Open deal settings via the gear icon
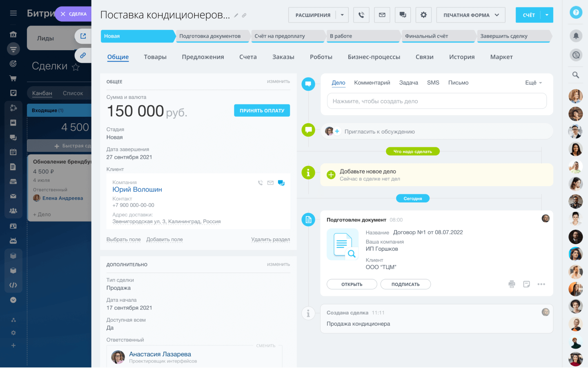The width and height of the screenshot is (588, 369). (423, 15)
